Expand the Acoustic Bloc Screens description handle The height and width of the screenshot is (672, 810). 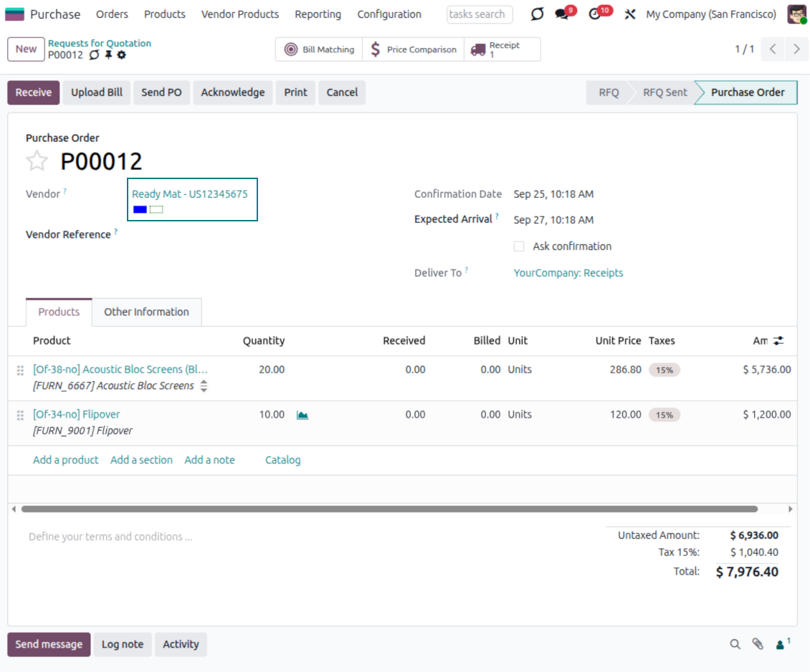204,386
